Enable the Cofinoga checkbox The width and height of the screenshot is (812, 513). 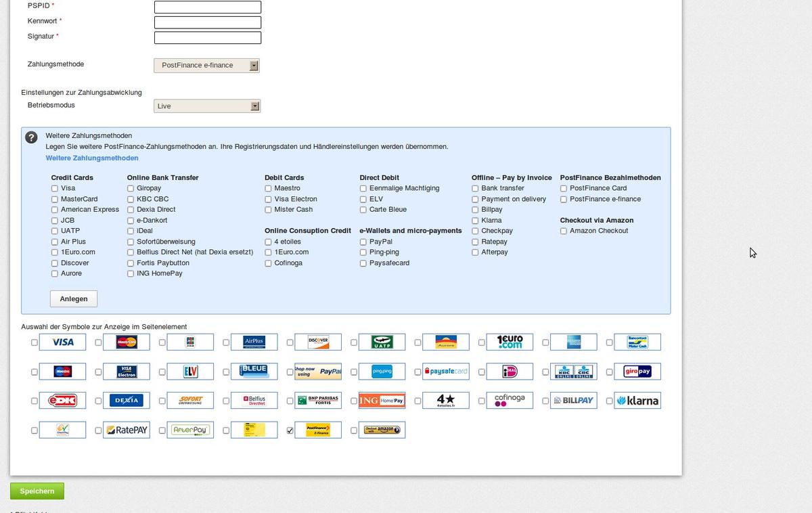[x=269, y=263]
